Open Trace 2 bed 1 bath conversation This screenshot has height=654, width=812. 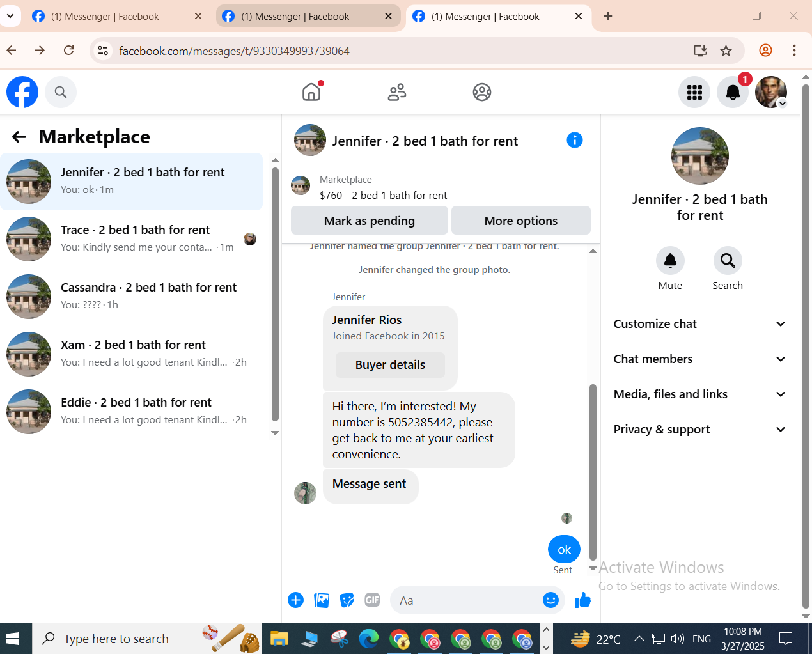[x=131, y=239]
